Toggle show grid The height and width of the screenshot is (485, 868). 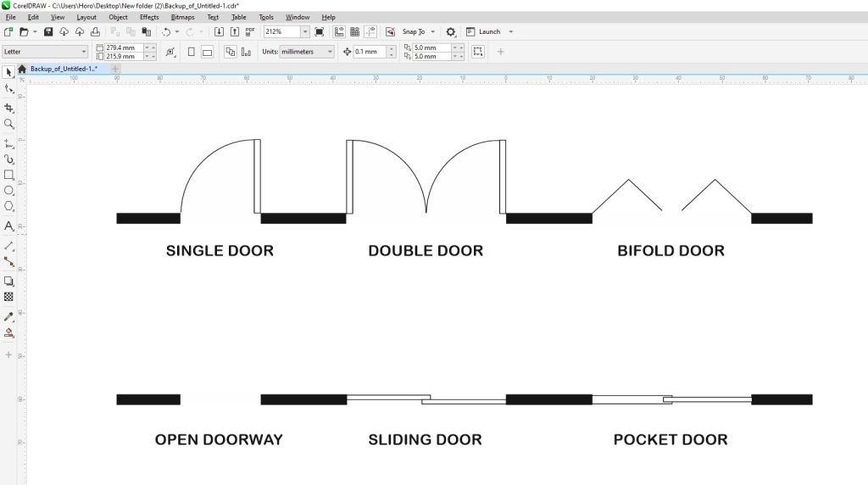(355, 32)
